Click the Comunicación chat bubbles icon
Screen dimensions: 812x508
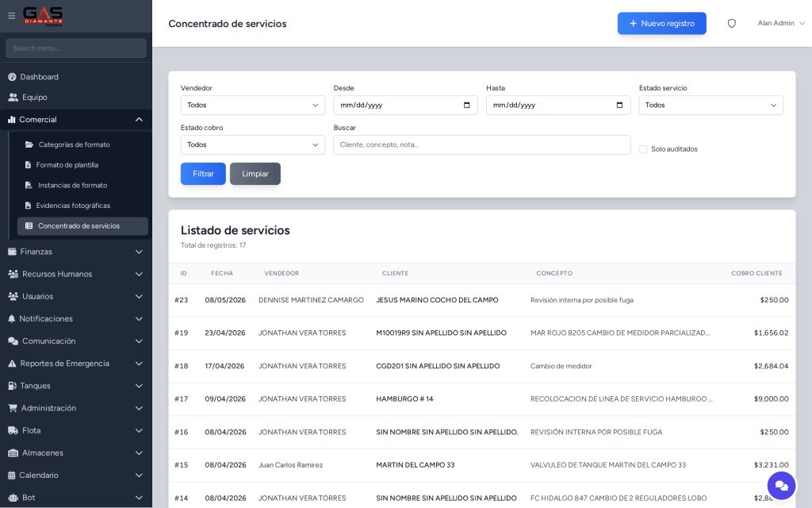(x=13, y=341)
